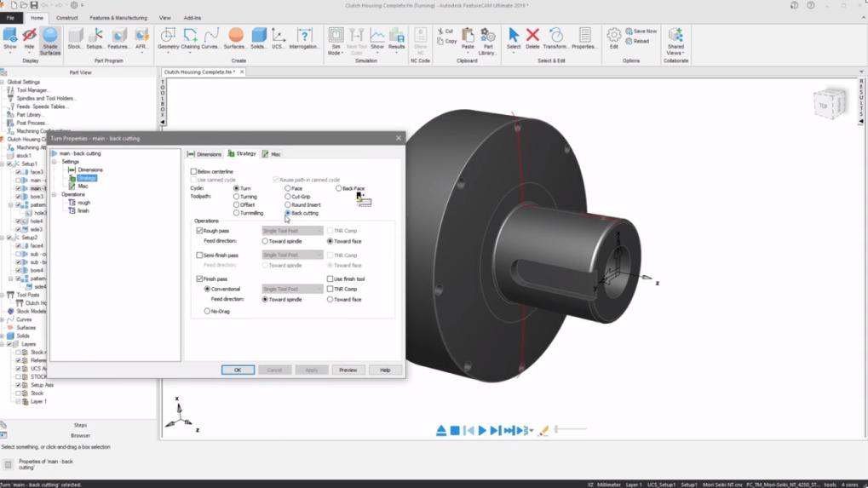Click Save Now in Options group
Screen dimensions: 868x488
pos(641,31)
